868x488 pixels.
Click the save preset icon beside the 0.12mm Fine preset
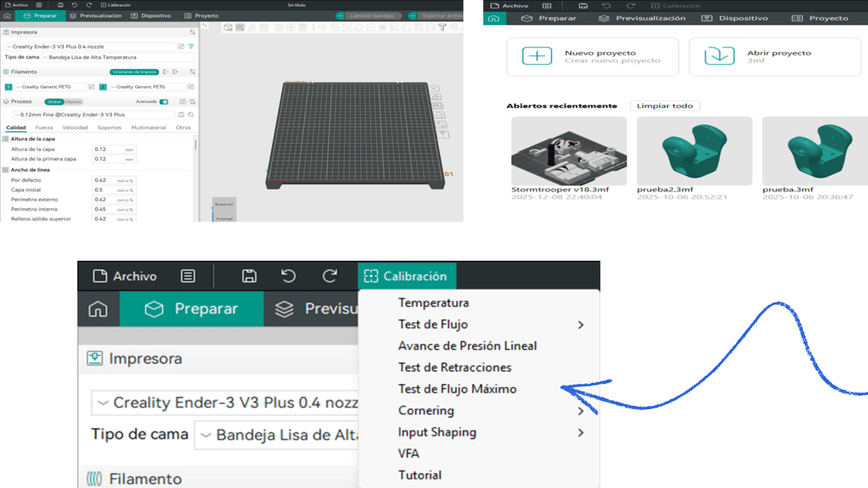181,115
